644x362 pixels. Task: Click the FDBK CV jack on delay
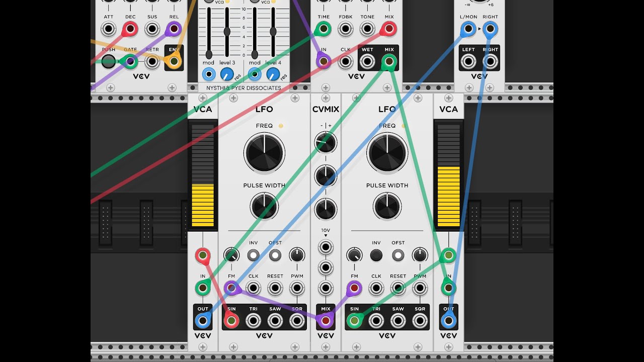(x=345, y=30)
